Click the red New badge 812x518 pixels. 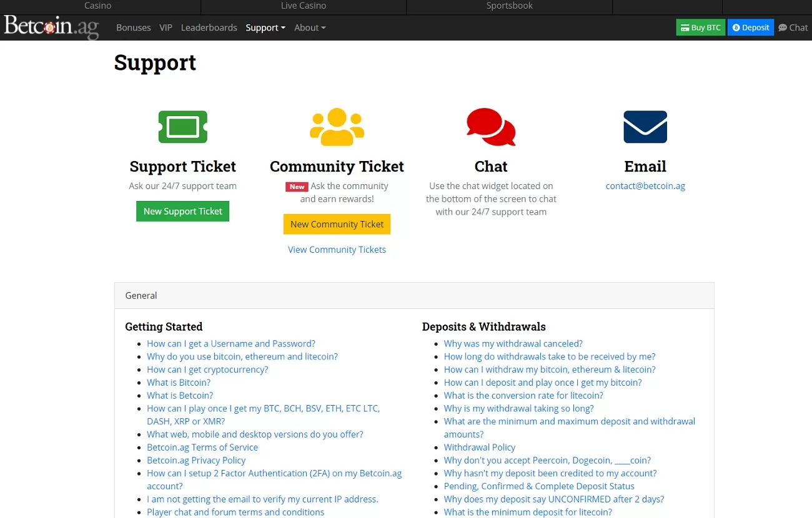click(297, 187)
